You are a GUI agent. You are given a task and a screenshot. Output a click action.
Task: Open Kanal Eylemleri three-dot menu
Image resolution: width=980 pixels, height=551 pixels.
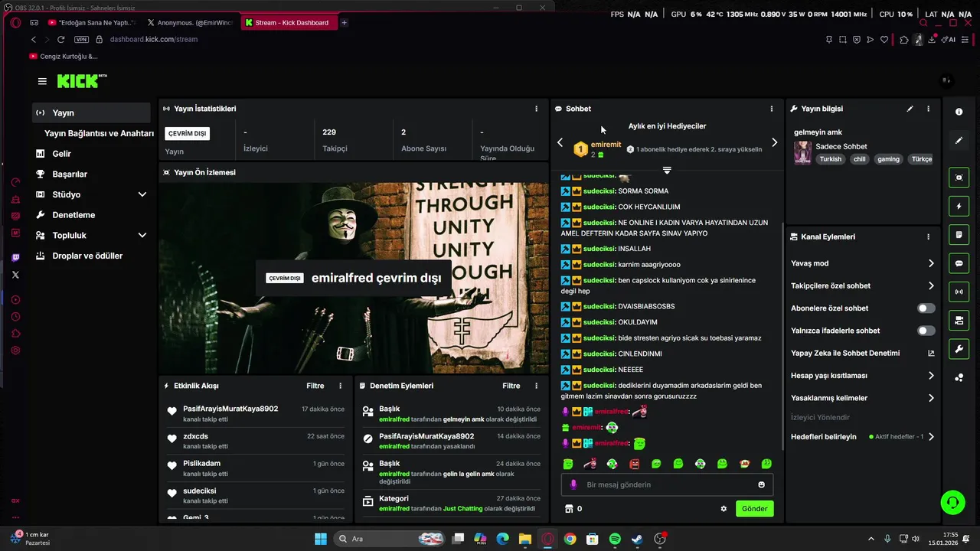coord(929,237)
